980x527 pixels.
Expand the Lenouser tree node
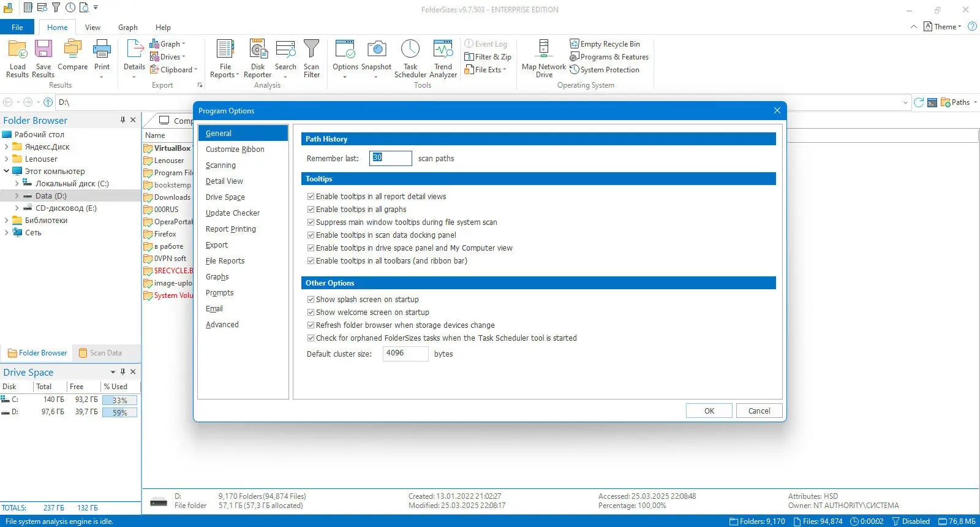click(x=6, y=159)
